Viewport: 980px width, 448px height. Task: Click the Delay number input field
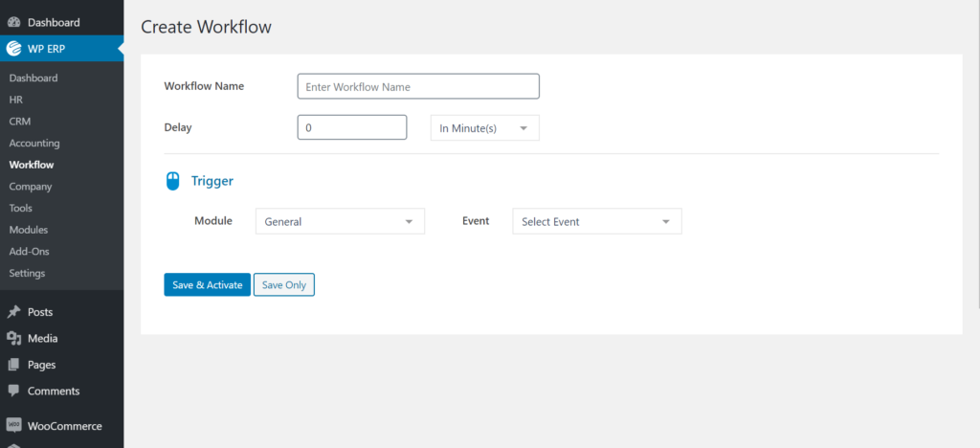pyautogui.click(x=352, y=127)
